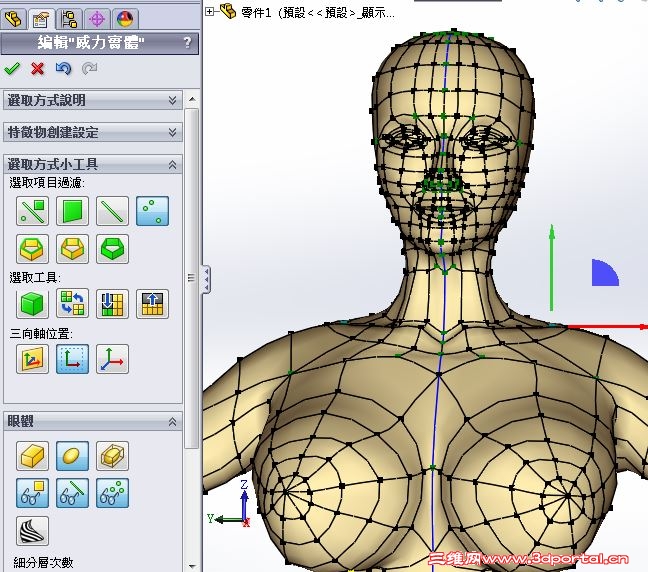
Task: Choose the combined box-smooth view icon
Action: (112, 456)
